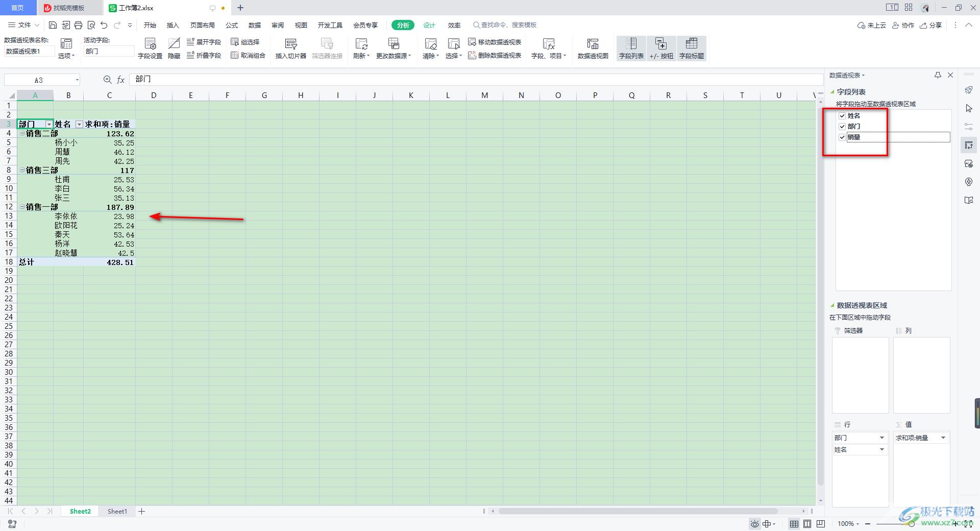Viewport: 980px width, 531px height.
Task: Open the Name Box dropdown arrow
Action: [77, 80]
